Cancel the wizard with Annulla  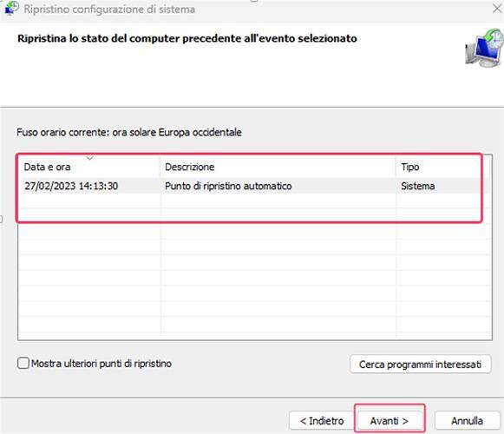coord(467,420)
